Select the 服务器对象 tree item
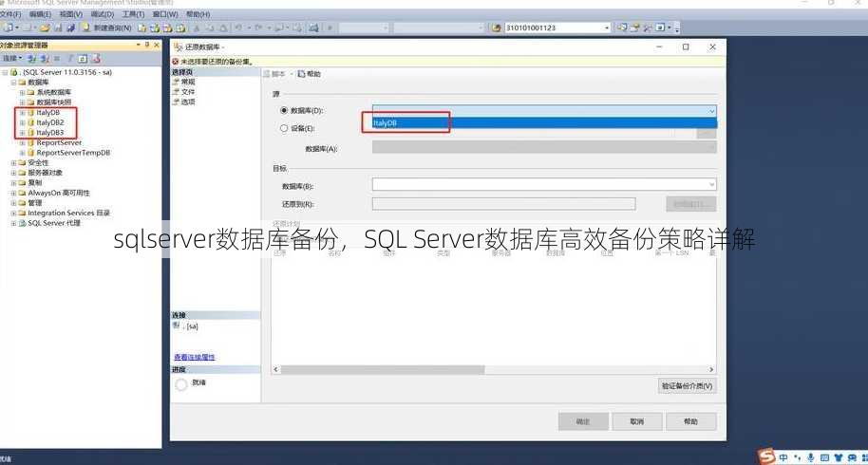The width and height of the screenshot is (868, 465). click(x=45, y=173)
